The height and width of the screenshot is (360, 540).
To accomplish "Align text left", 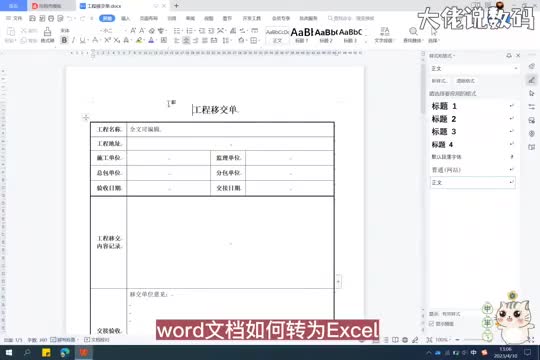I will (177, 40).
